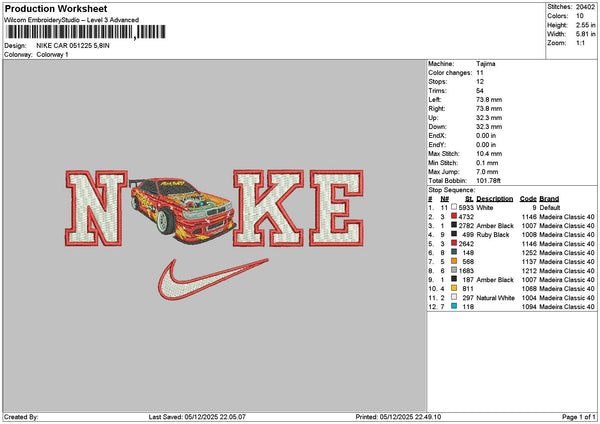Click the Stitches value '20402'
Image resolution: width=600 pixels, height=424 pixels.
point(585,7)
